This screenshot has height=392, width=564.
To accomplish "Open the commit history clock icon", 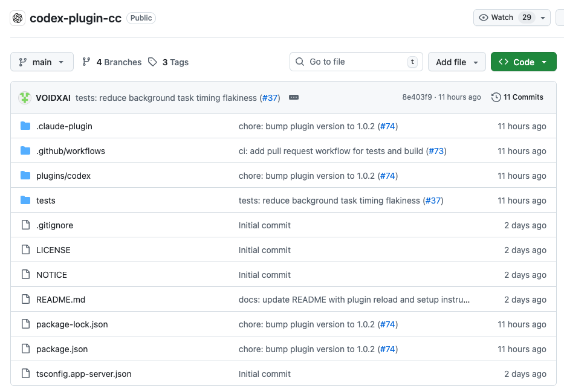I will 496,97.
